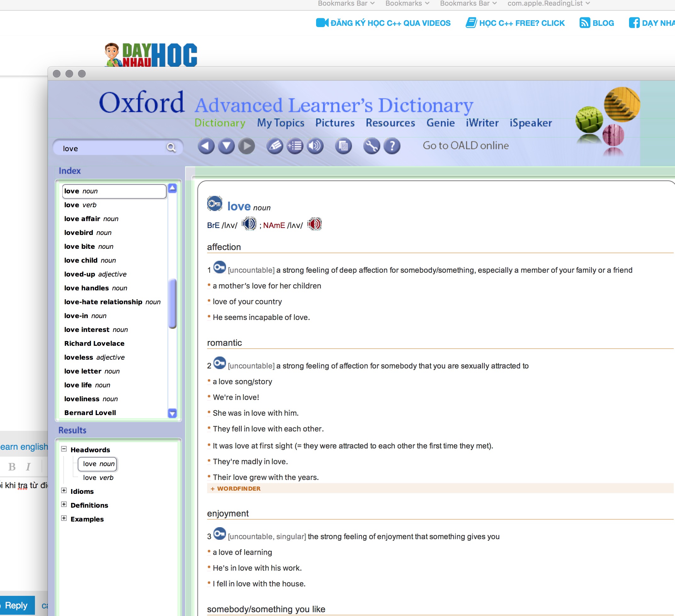Click the key icon for definition 2
The image size is (675, 616).
[x=220, y=363]
